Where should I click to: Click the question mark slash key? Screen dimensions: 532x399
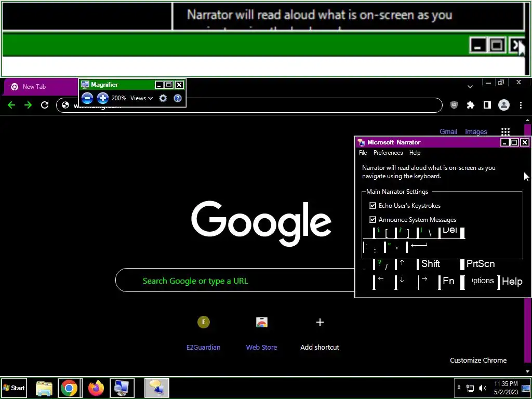(384, 264)
